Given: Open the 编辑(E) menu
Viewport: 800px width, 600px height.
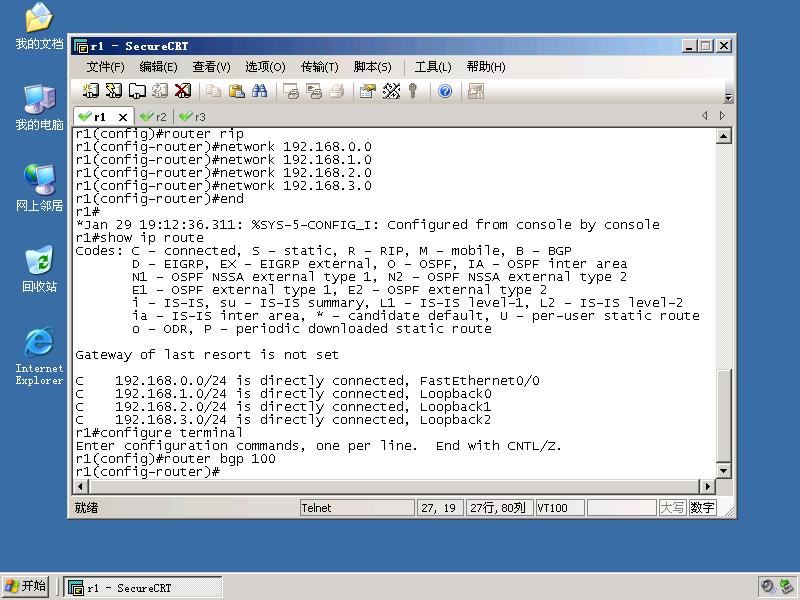Looking at the screenshot, I should click(158, 67).
